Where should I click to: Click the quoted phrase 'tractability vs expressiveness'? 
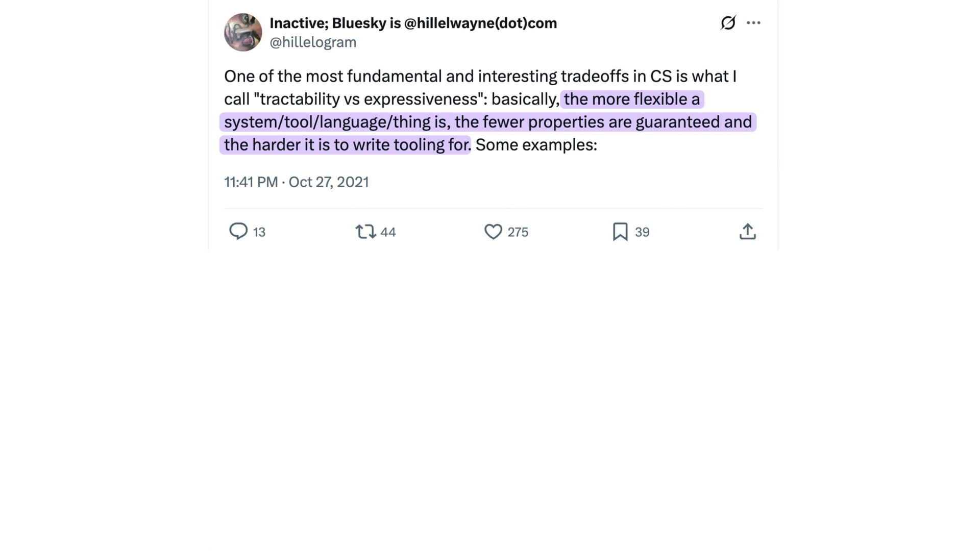pyautogui.click(x=369, y=99)
